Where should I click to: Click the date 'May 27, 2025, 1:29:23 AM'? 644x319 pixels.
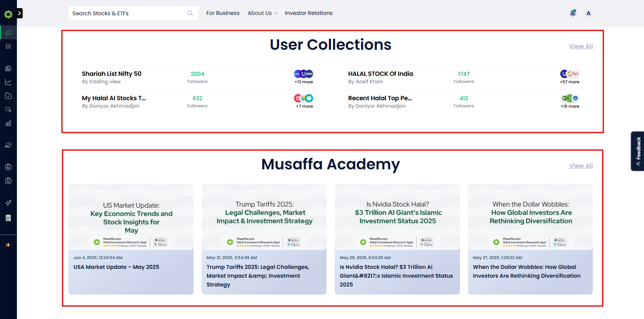497,258
